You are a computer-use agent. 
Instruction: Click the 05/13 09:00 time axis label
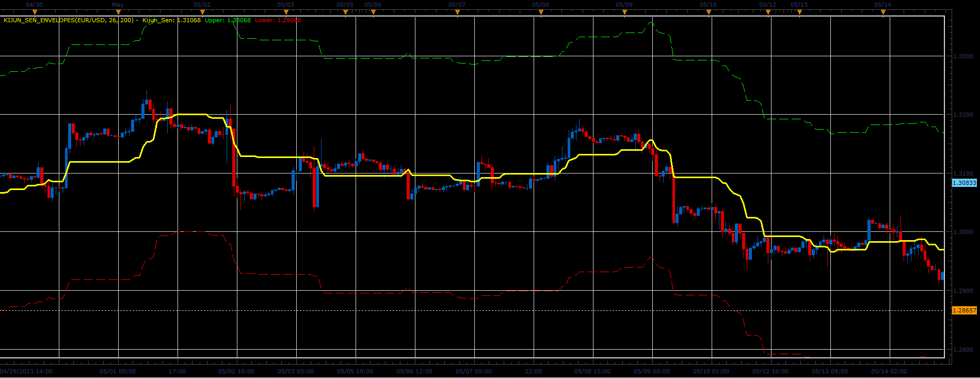coord(830,371)
